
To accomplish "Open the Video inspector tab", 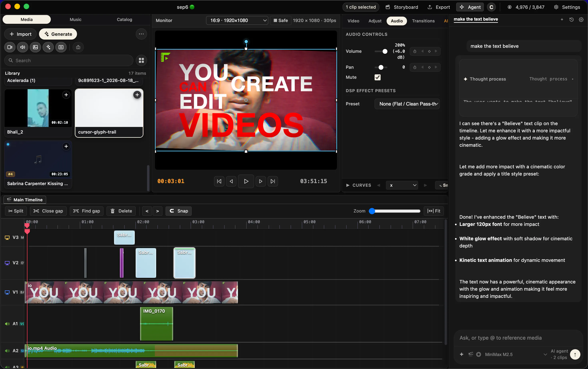I will coord(353,21).
